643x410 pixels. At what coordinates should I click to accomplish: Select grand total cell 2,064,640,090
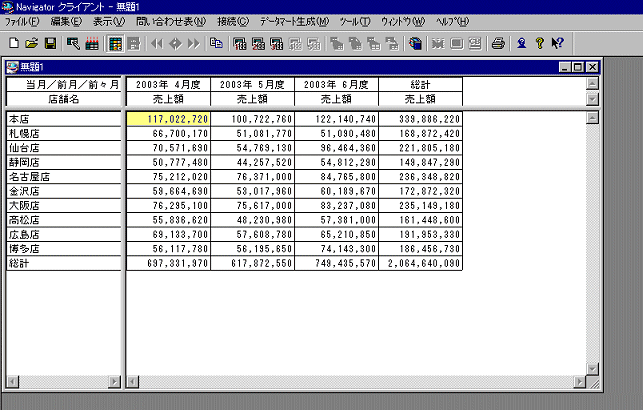(420, 263)
